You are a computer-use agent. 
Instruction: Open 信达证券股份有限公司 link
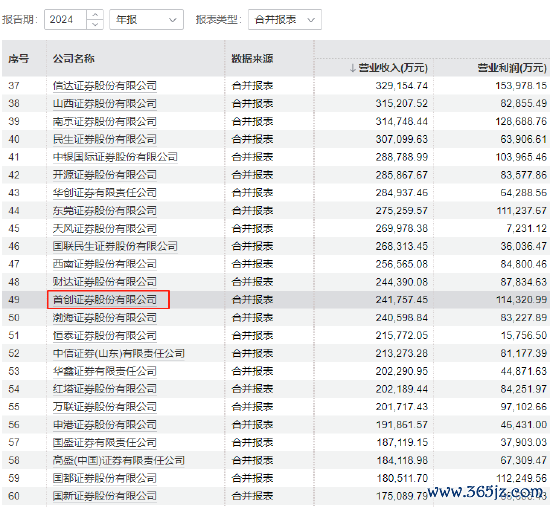(105, 86)
